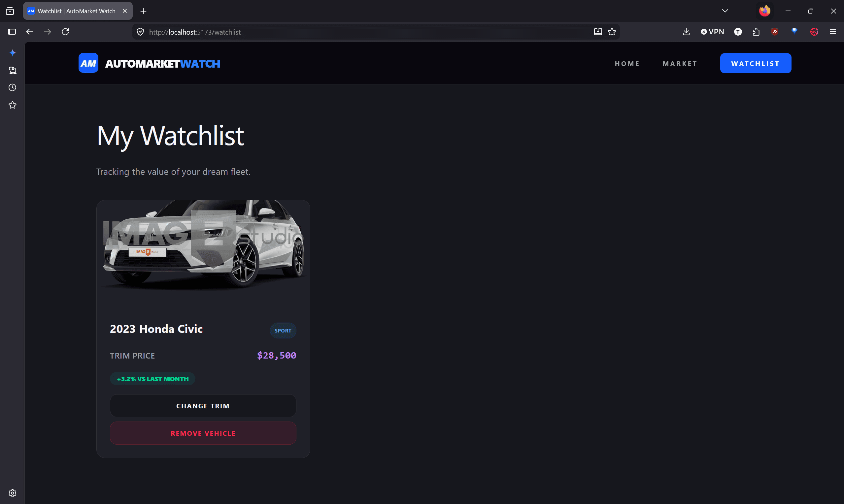The image size is (844, 504).
Task: Click the Firefox profile avatar icon
Action: click(x=764, y=11)
